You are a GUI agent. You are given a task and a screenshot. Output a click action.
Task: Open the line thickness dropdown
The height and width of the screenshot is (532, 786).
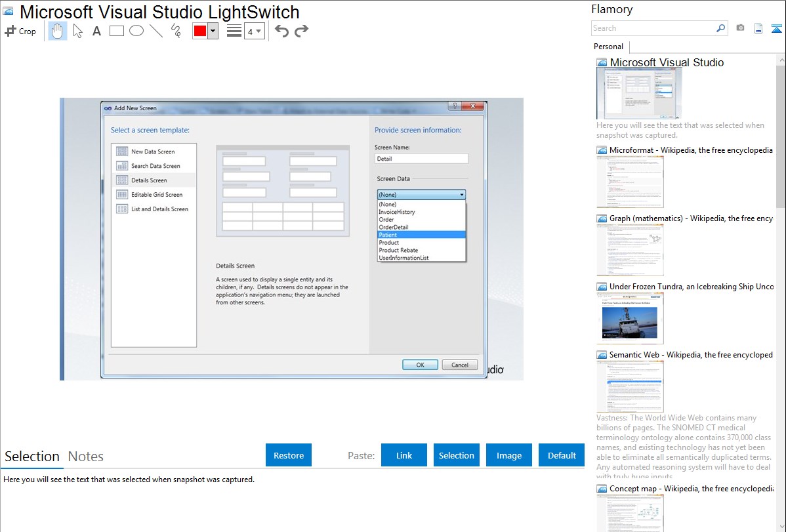[255, 31]
